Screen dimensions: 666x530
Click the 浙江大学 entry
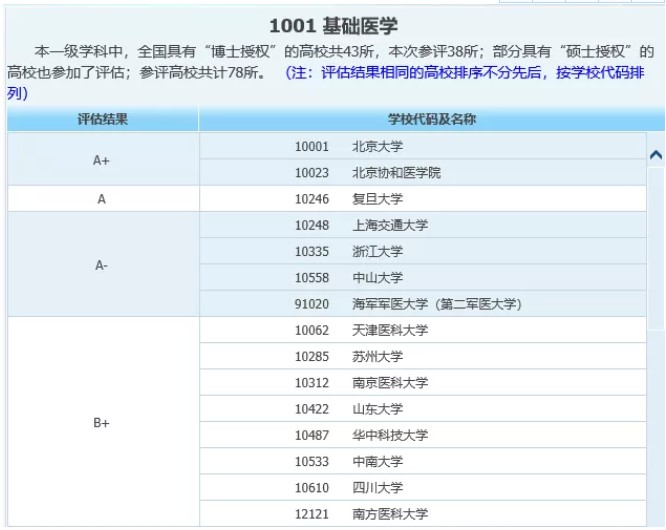point(377,251)
